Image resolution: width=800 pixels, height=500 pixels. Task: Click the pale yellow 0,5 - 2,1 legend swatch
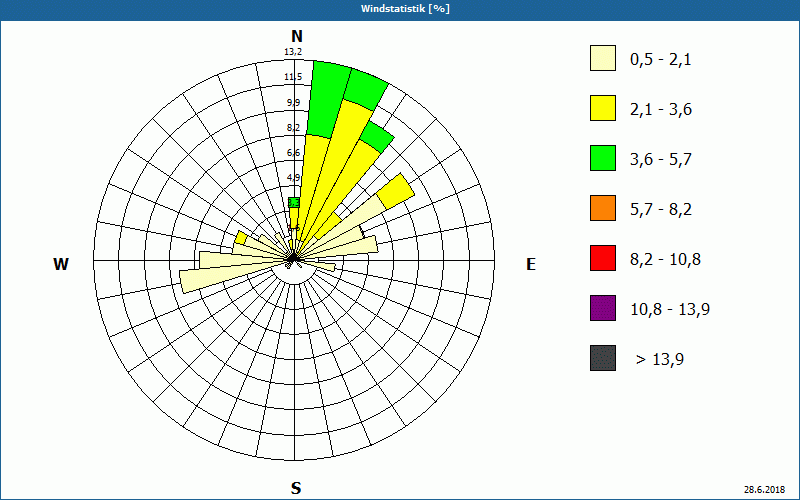(603, 58)
